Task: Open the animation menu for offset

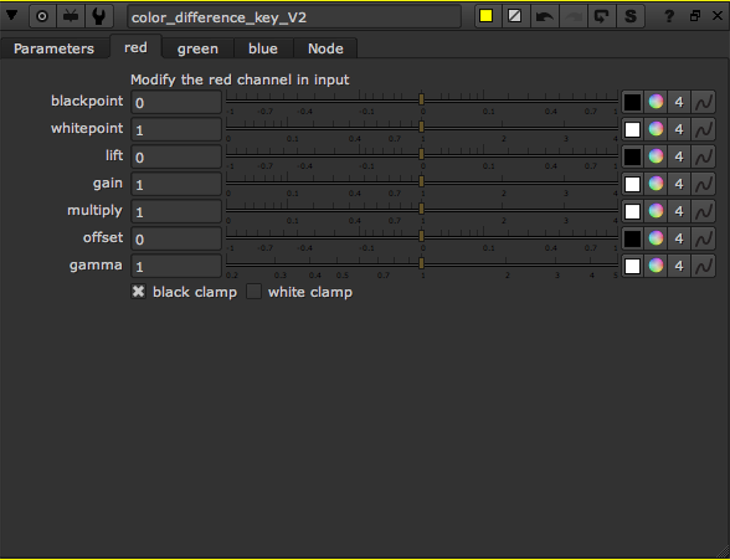Action: 704,239
